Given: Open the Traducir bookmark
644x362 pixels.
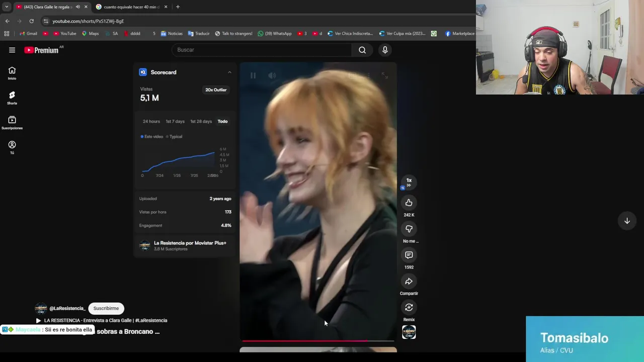Looking at the screenshot, I should [198, 34].
